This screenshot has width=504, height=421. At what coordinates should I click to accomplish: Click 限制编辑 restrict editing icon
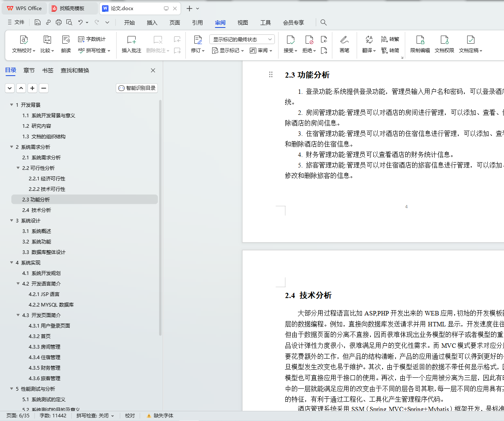(420, 40)
